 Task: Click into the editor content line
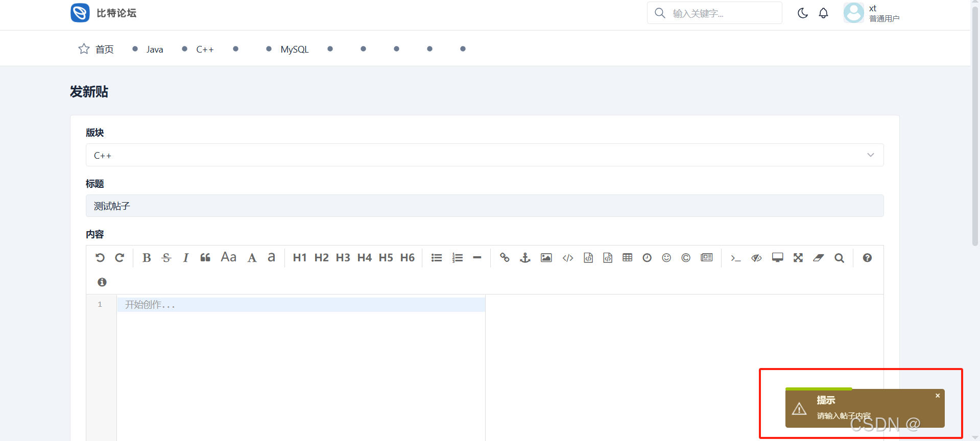point(301,305)
